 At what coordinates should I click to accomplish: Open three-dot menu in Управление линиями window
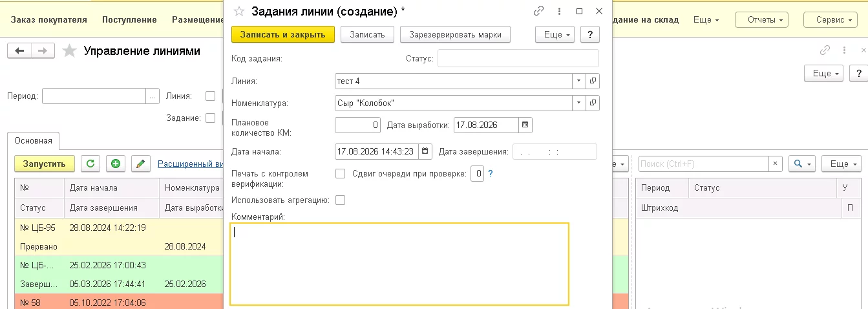point(844,50)
